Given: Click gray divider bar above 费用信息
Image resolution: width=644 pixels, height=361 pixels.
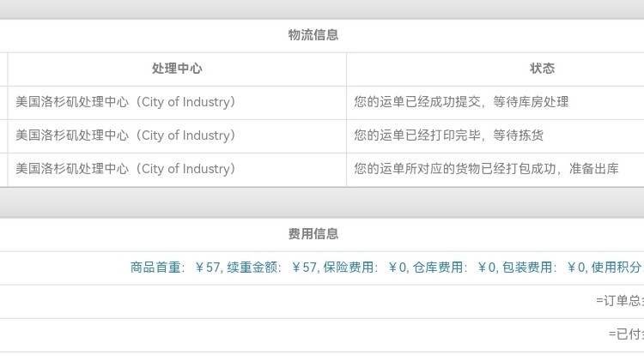Looking at the screenshot, I should tap(322, 202).
